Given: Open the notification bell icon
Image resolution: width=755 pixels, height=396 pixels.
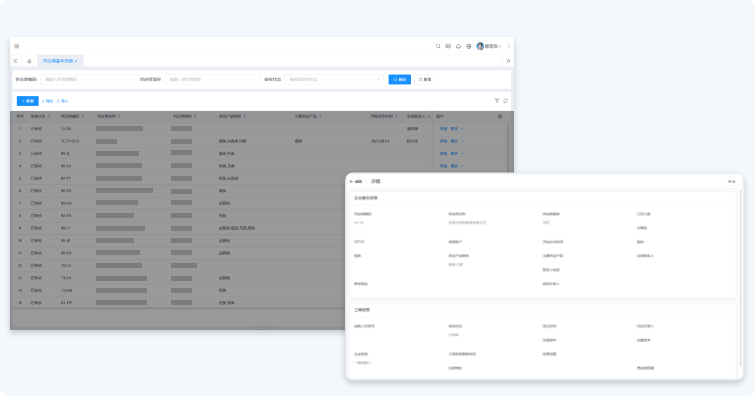Looking at the screenshot, I should [x=458, y=46].
